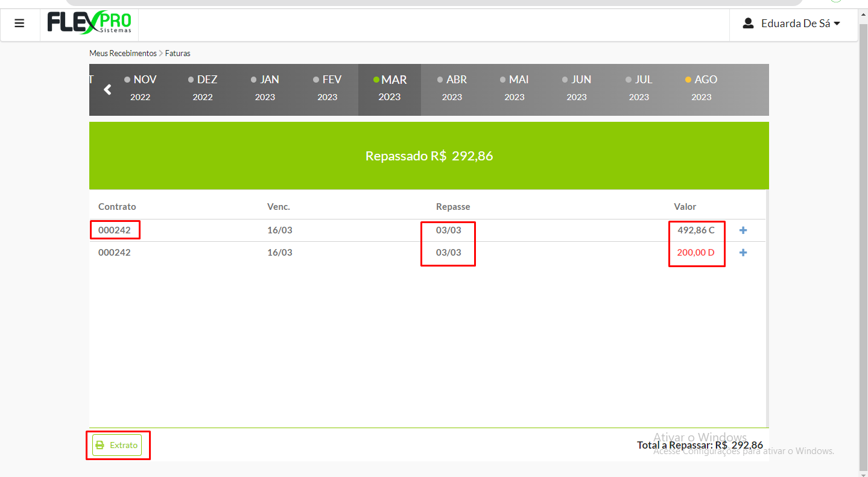This screenshot has height=477, width=868.
Task: Select the DEZ 2022 month tab
Action: tap(203, 88)
